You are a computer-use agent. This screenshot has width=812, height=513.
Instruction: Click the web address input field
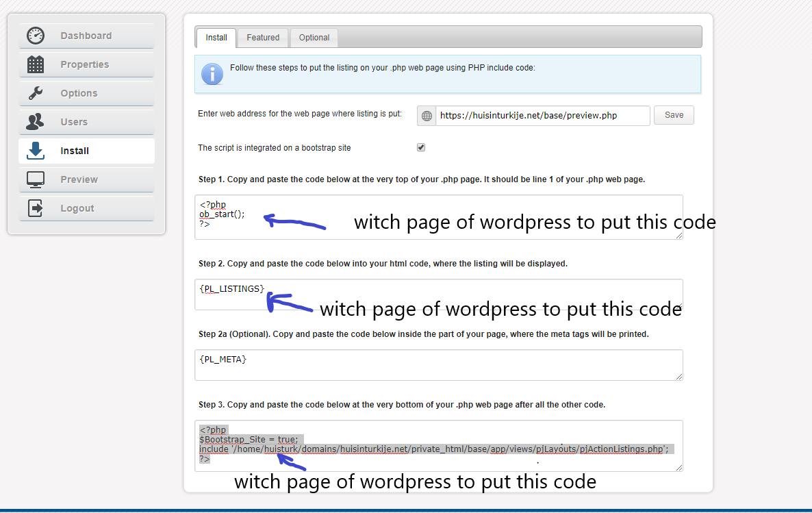click(542, 116)
